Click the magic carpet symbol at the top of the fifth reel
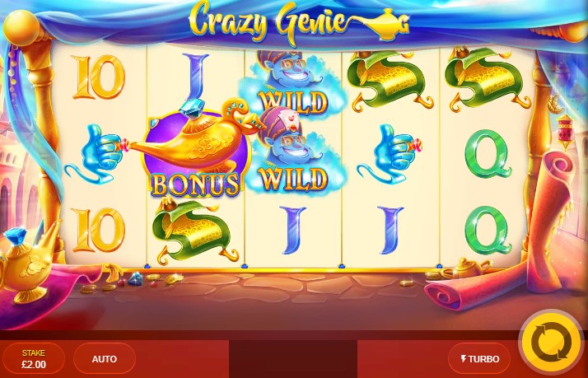The width and height of the screenshot is (588, 378). [488, 80]
